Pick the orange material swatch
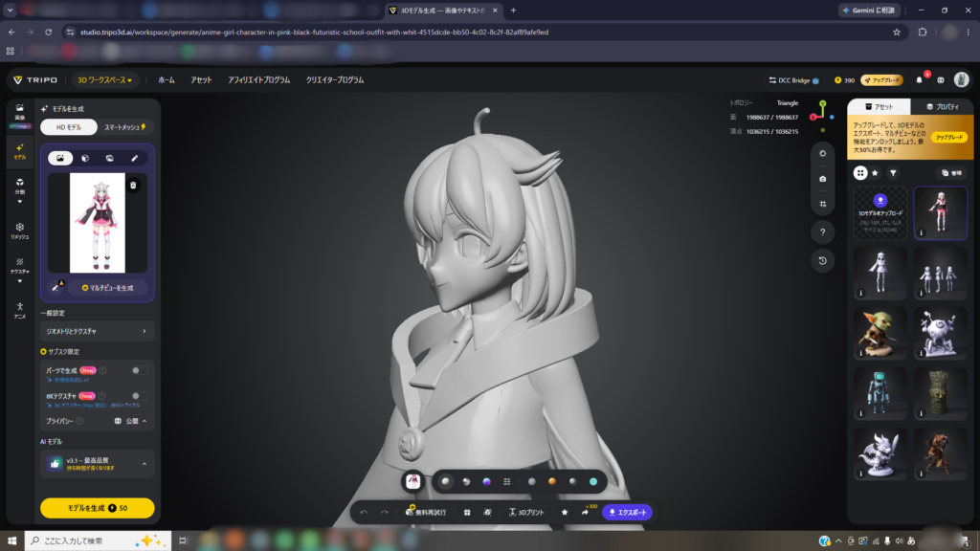Image resolution: width=980 pixels, height=551 pixels. [x=552, y=482]
